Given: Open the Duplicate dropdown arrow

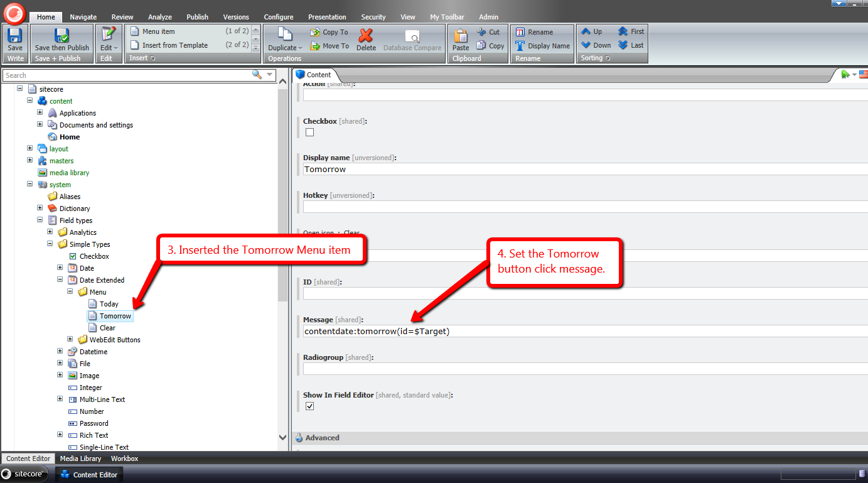Looking at the screenshot, I should coord(300,48).
